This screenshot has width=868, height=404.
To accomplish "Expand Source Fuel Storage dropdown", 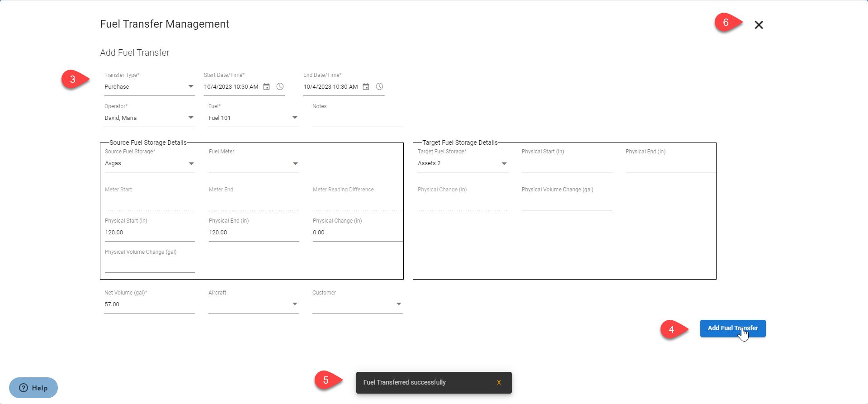I will (x=191, y=163).
